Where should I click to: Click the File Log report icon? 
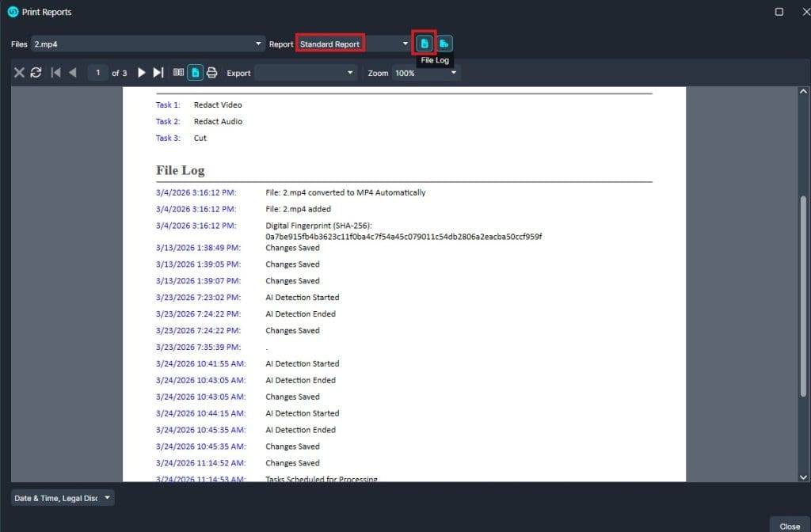425,44
